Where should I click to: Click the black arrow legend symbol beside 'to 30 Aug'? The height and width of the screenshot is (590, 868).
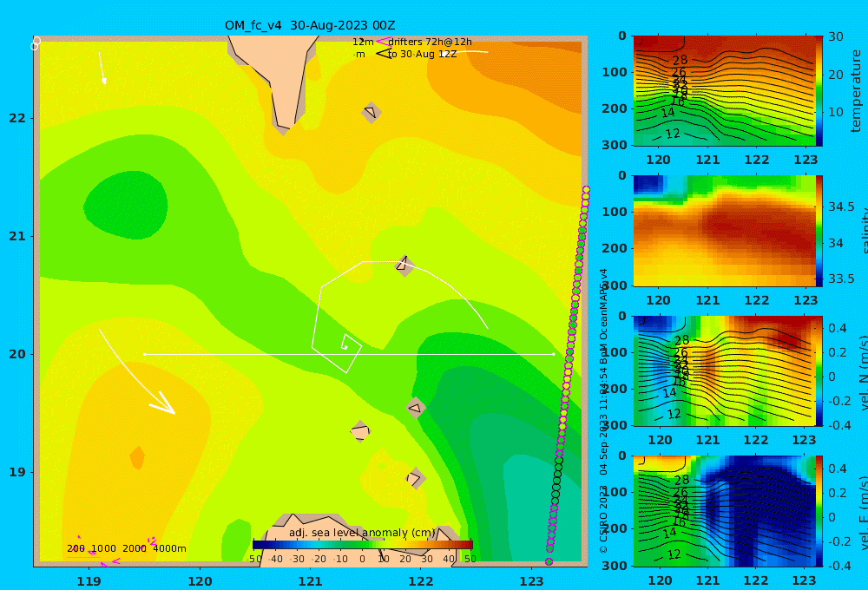click(383, 54)
